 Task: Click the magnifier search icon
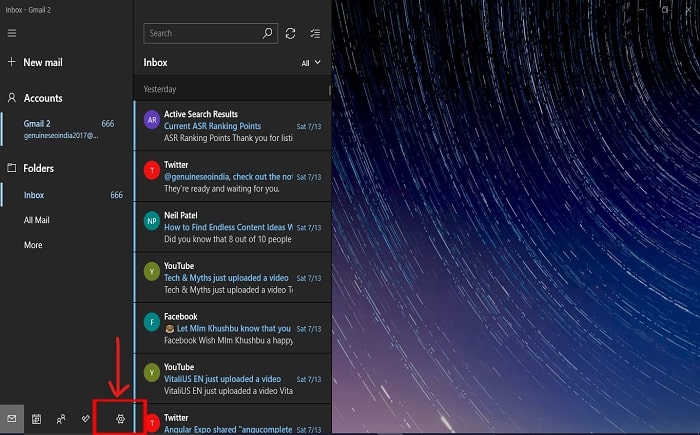pyautogui.click(x=267, y=33)
